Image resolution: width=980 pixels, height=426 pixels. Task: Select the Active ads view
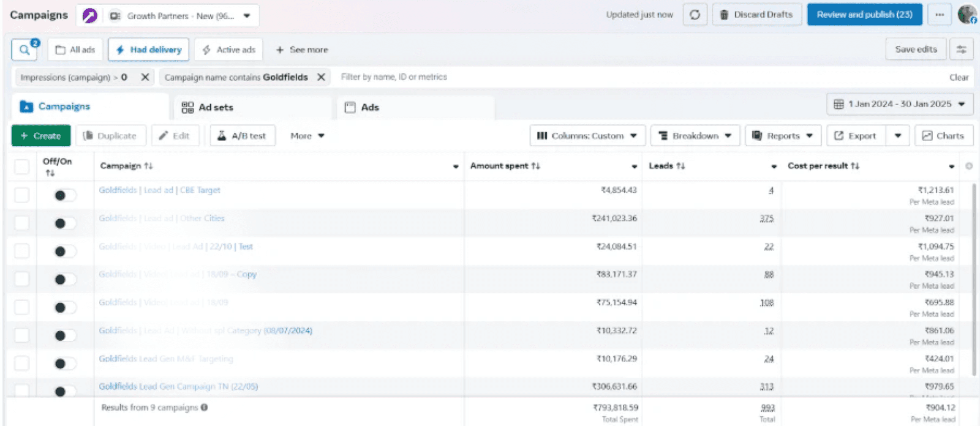pos(229,50)
